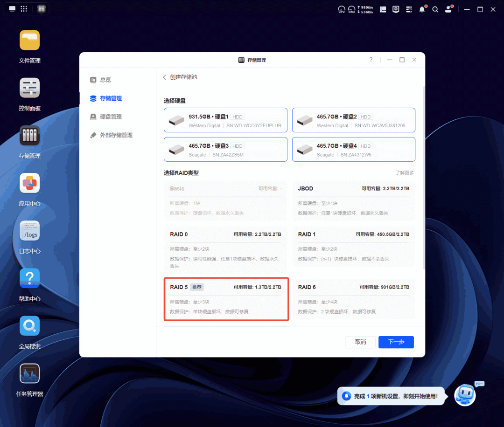Choose the JBOD RAID type

click(354, 200)
